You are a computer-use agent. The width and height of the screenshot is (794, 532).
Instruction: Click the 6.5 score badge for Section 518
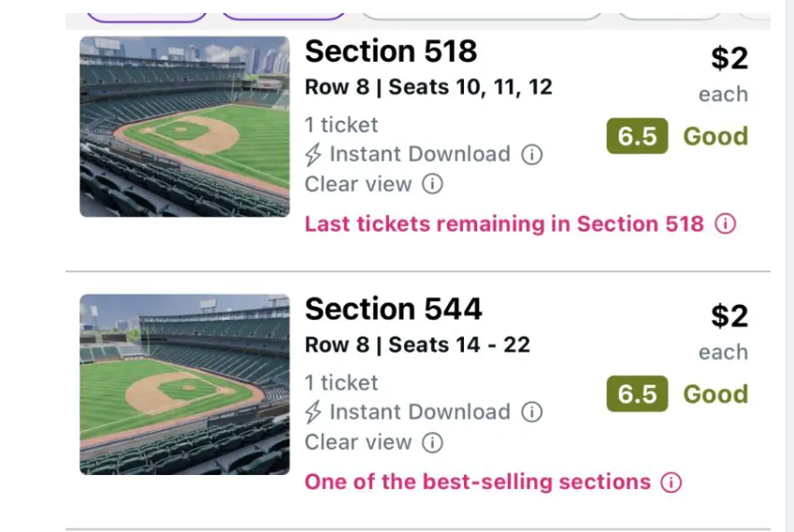point(637,137)
